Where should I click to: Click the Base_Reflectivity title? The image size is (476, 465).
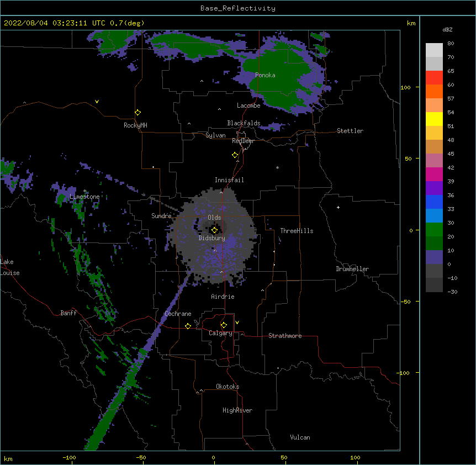tap(238, 8)
